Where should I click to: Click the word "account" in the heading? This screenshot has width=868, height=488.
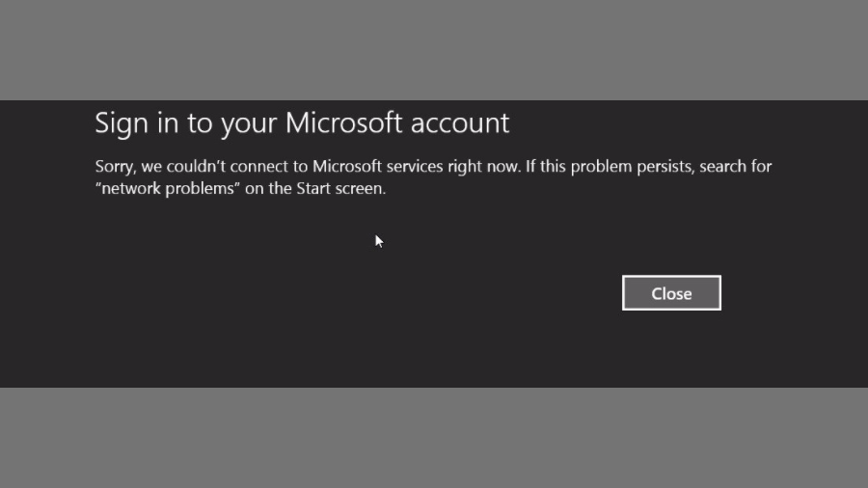[459, 123]
